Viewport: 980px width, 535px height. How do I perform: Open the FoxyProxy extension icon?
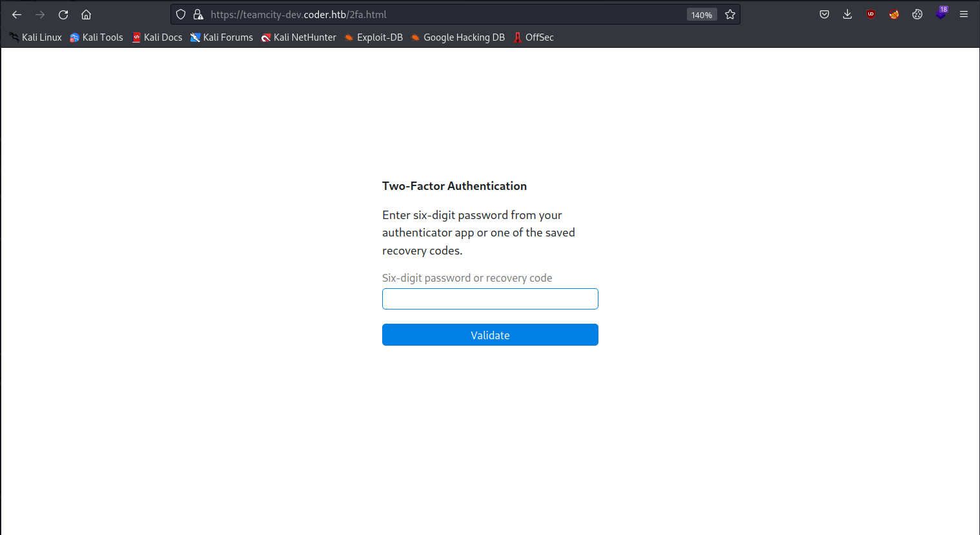[894, 14]
